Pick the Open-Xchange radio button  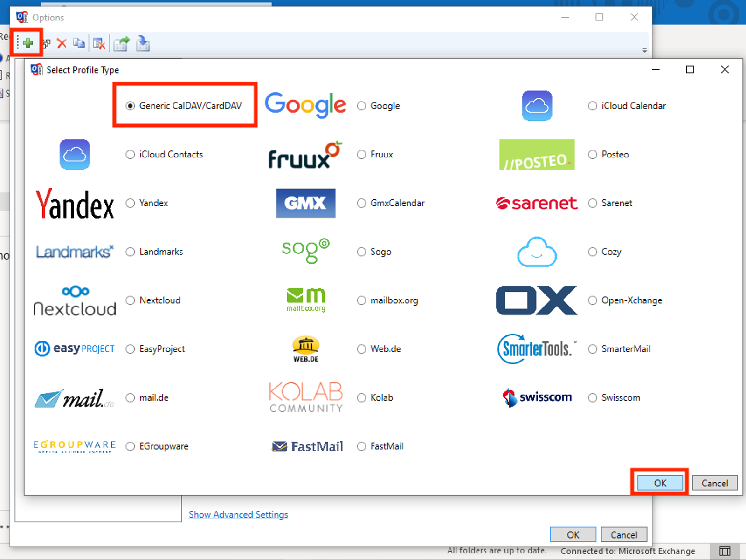click(x=593, y=300)
